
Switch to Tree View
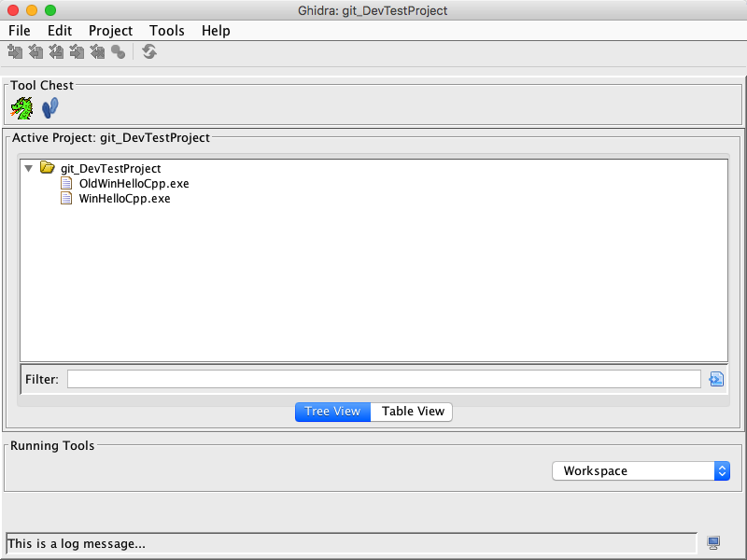click(x=332, y=412)
